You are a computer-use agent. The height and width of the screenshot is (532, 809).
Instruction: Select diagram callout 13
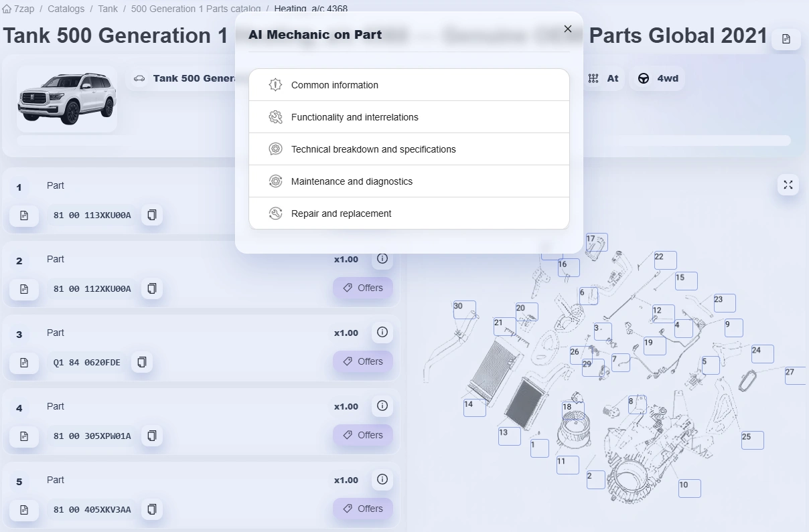509,436
